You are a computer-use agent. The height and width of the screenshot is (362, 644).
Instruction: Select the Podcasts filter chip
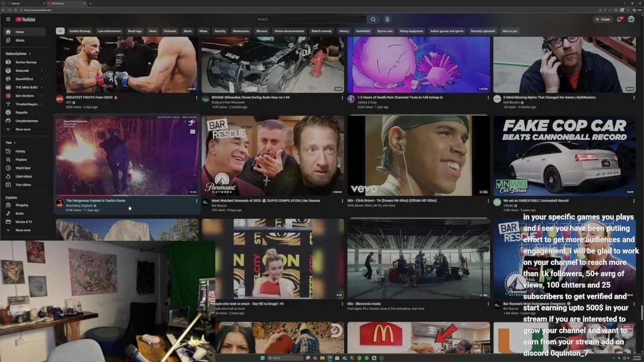(x=170, y=31)
